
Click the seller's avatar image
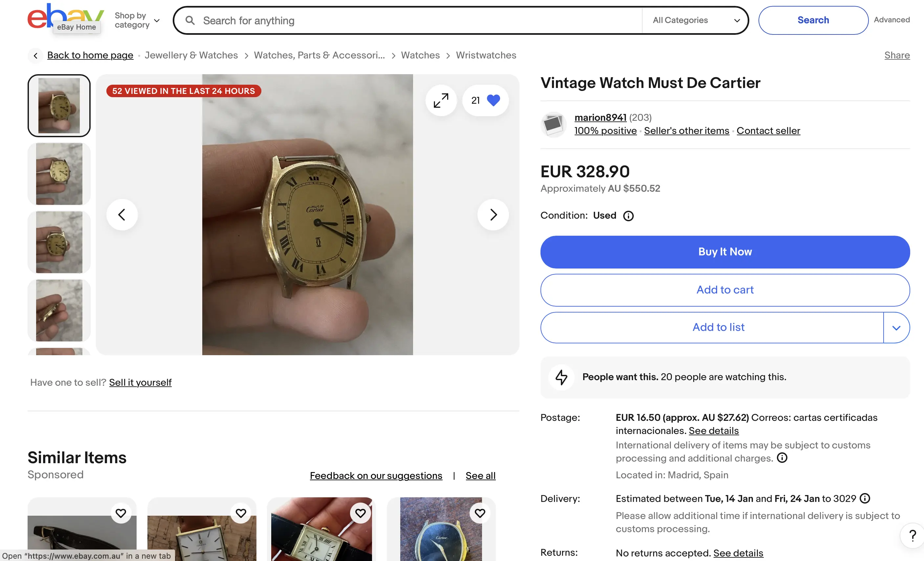[x=553, y=124]
